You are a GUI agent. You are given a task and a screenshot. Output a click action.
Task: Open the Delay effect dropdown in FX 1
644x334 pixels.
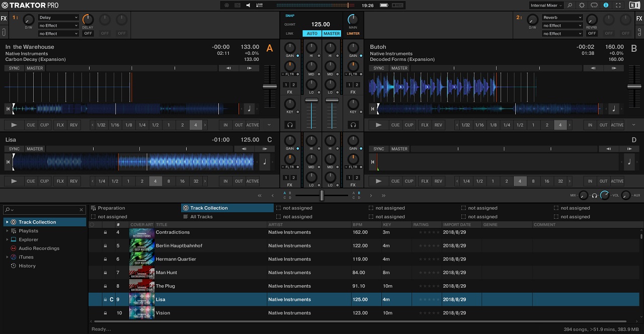coord(58,18)
